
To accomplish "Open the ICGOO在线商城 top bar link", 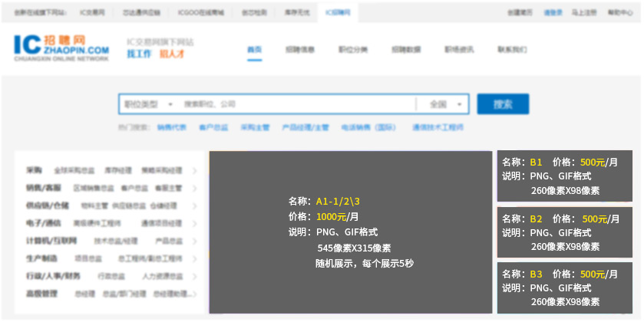I will (x=201, y=13).
